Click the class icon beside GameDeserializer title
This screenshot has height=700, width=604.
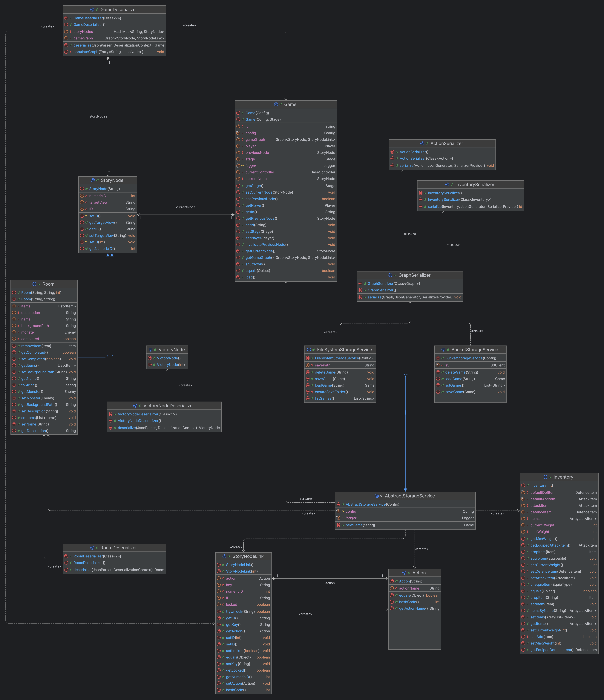coord(92,10)
